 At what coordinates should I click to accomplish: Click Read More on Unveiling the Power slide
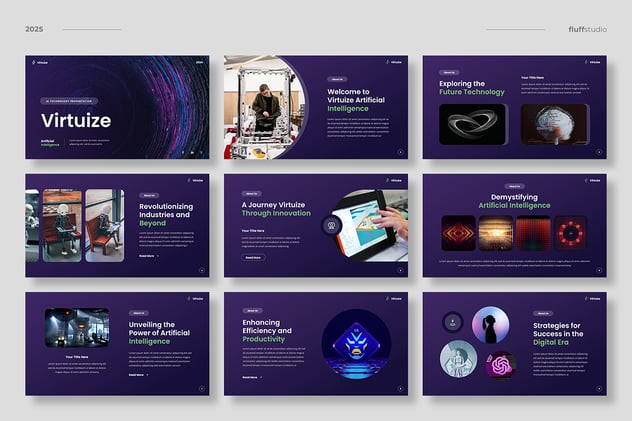[x=138, y=375]
